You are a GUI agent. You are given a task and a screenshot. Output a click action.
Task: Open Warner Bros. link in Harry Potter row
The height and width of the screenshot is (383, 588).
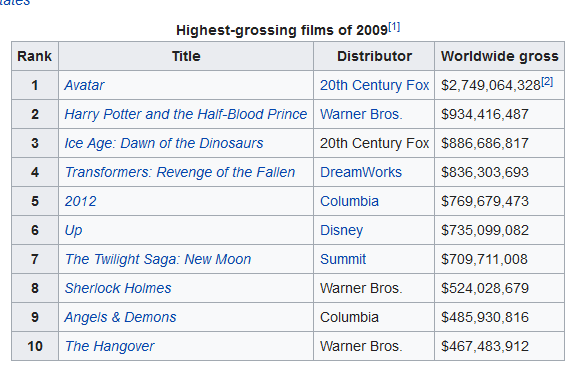pyautogui.click(x=361, y=114)
